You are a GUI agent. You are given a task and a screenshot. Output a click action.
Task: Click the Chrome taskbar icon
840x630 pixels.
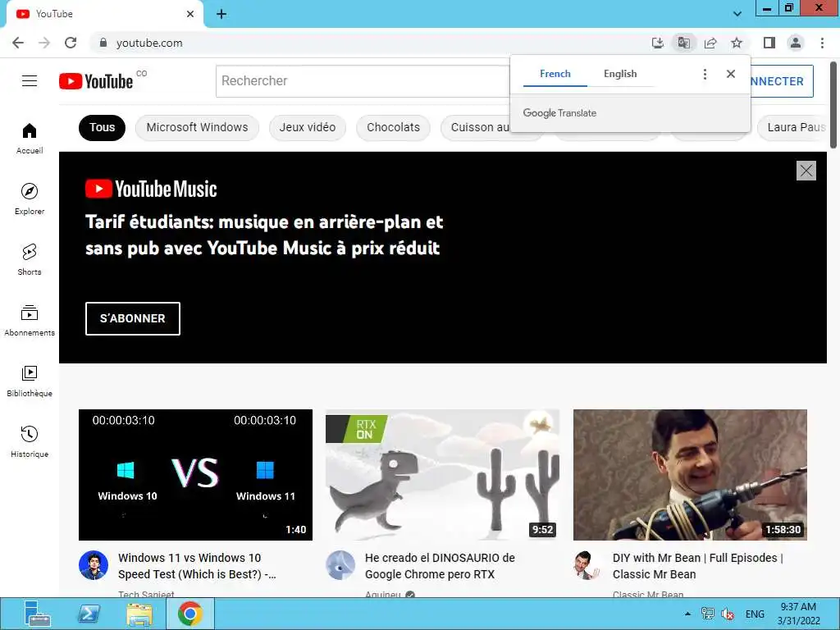(190, 614)
